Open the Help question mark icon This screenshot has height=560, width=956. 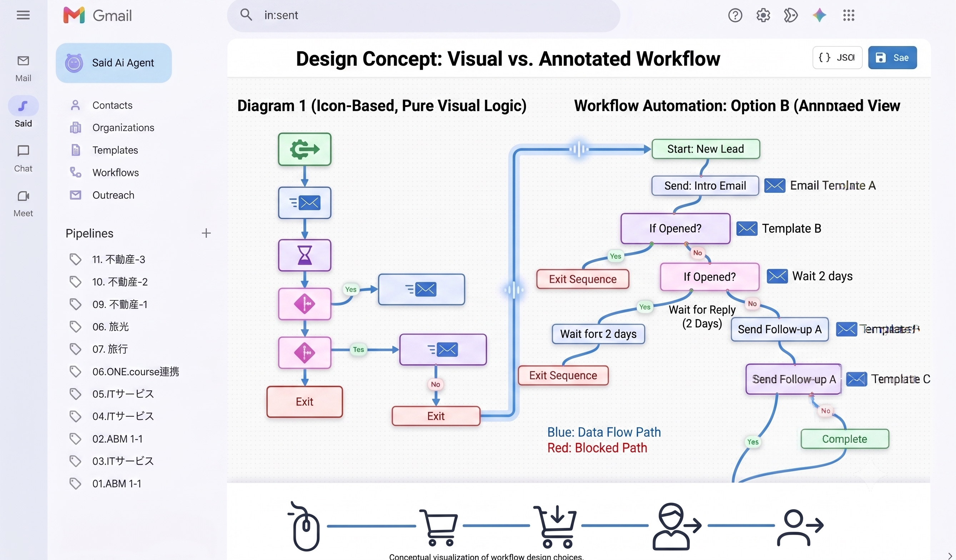pos(735,15)
